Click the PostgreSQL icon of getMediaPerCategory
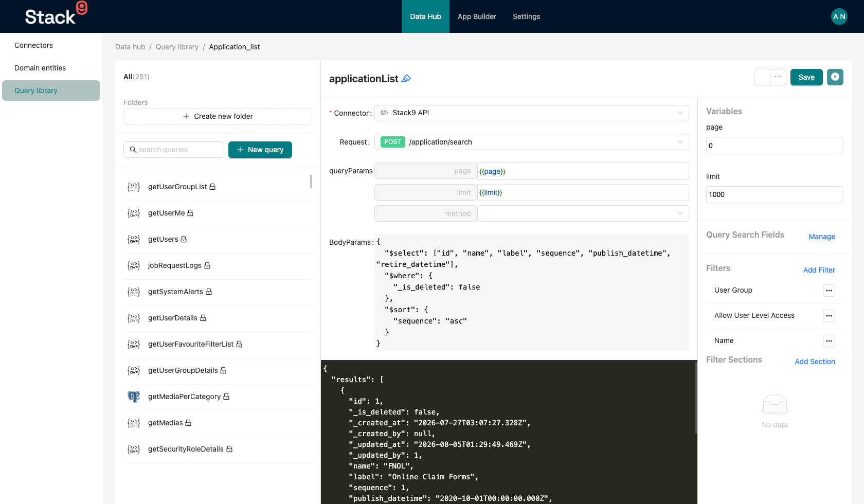This screenshot has width=864, height=504. pos(134,397)
